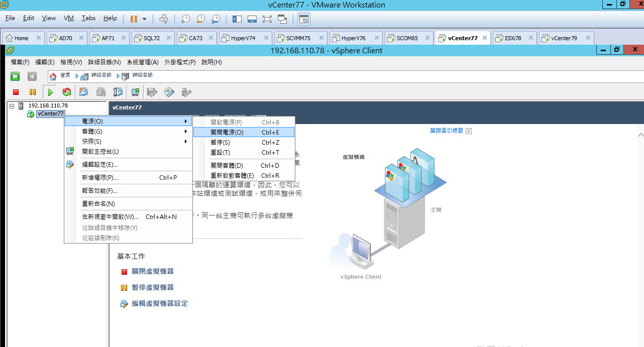Screen dimensions: 644x347
Task: Click the console view icon in Workstation toolbar
Action: click(304, 19)
